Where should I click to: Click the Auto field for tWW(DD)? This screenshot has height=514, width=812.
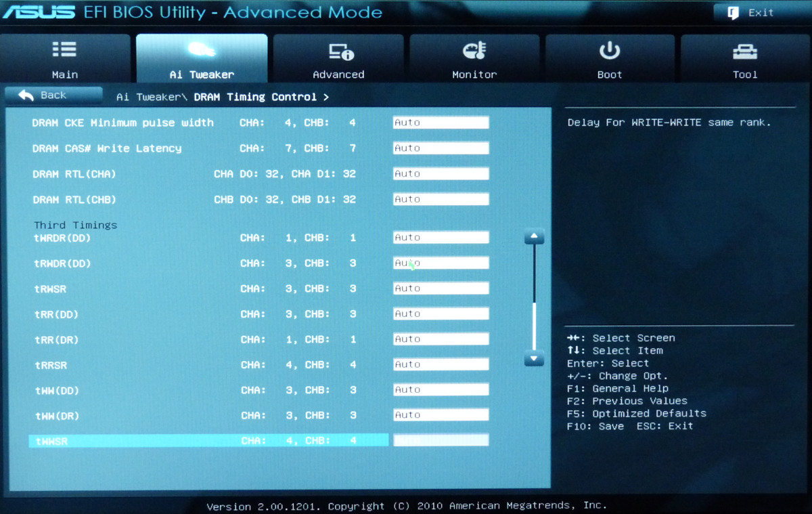[x=441, y=389]
